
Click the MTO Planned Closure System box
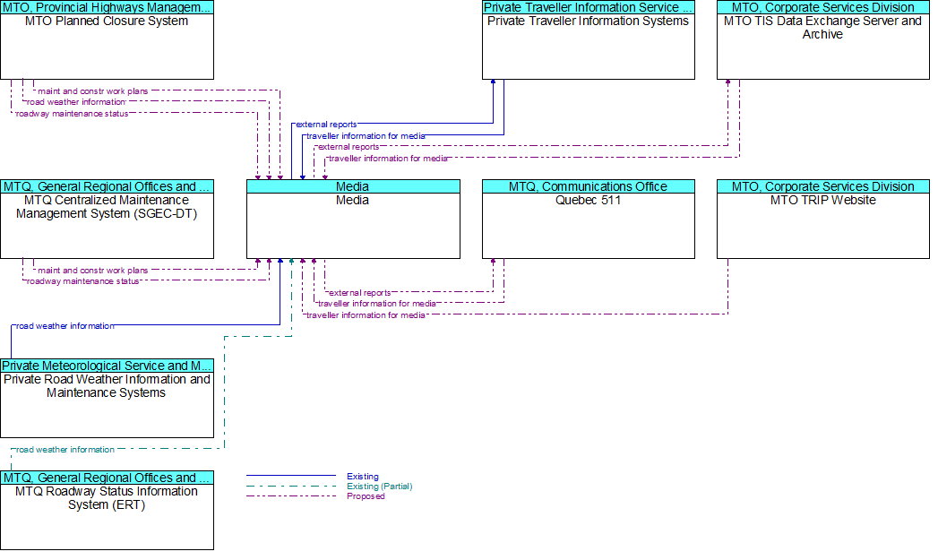click(x=107, y=47)
